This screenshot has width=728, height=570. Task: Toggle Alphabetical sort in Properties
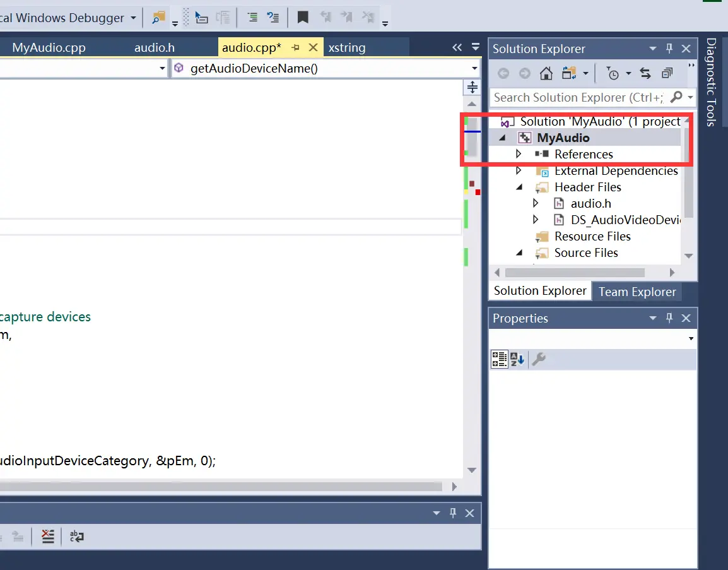517,359
